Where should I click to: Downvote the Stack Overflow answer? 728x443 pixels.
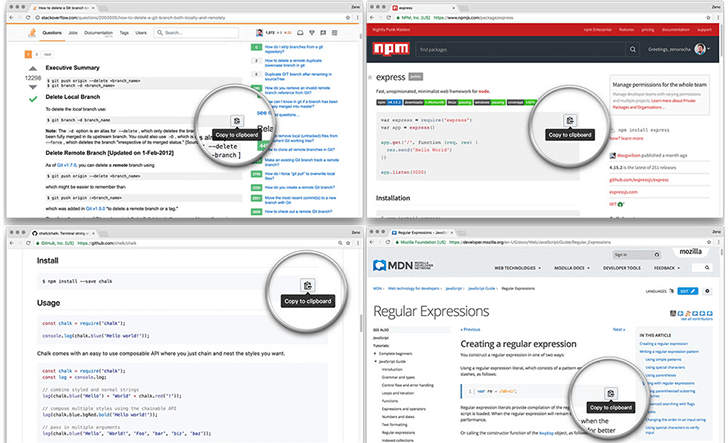(33, 88)
